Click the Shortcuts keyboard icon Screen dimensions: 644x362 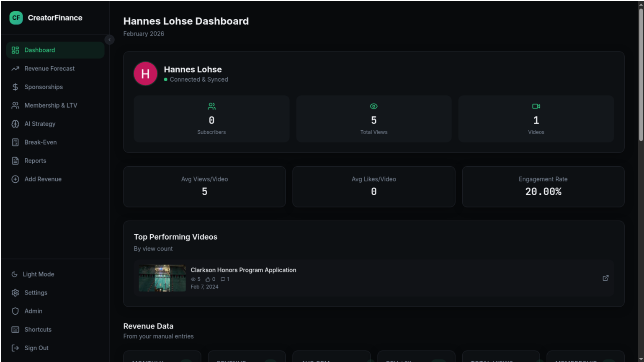[x=15, y=329]
